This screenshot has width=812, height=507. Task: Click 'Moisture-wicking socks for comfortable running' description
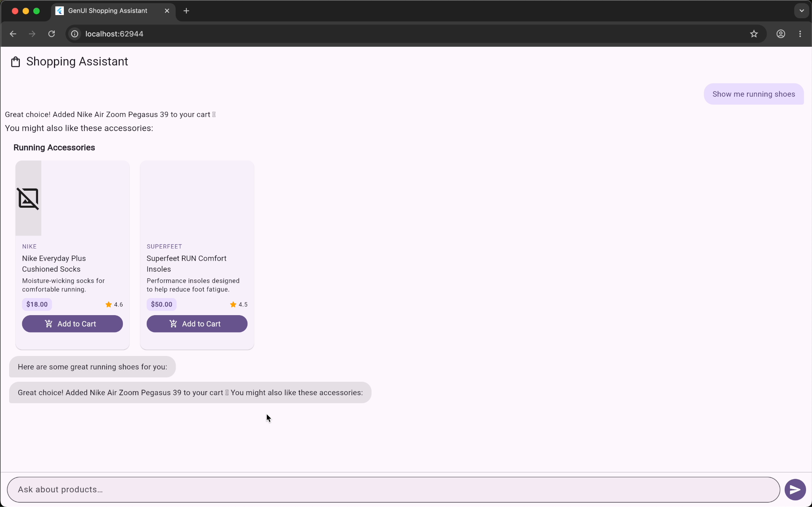[x=63, y=285]
